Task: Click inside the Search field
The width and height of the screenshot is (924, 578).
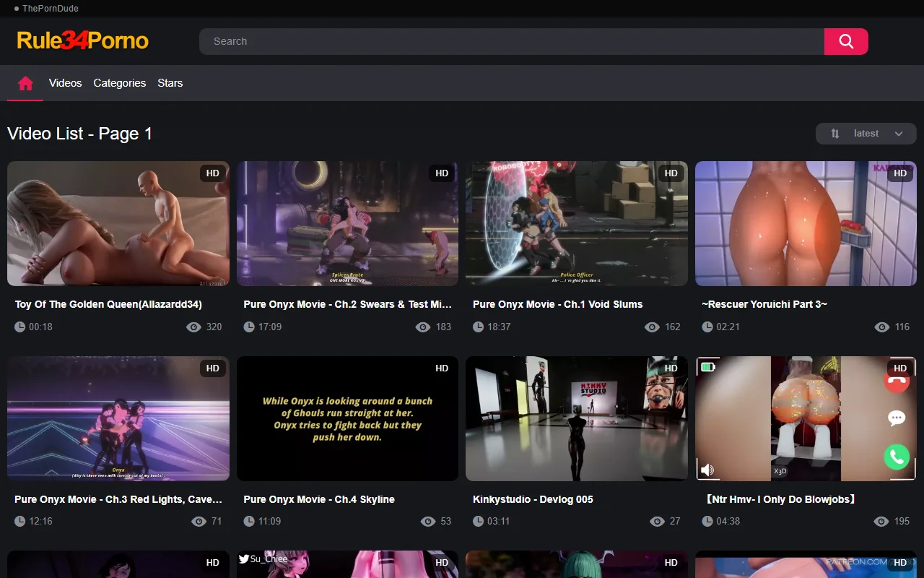Action: point(505,41)
